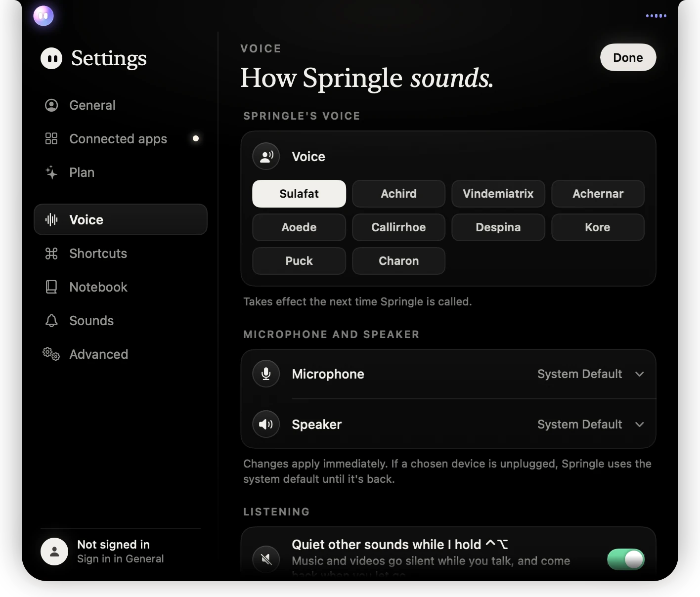Go to the Plan section

[121, 172]
